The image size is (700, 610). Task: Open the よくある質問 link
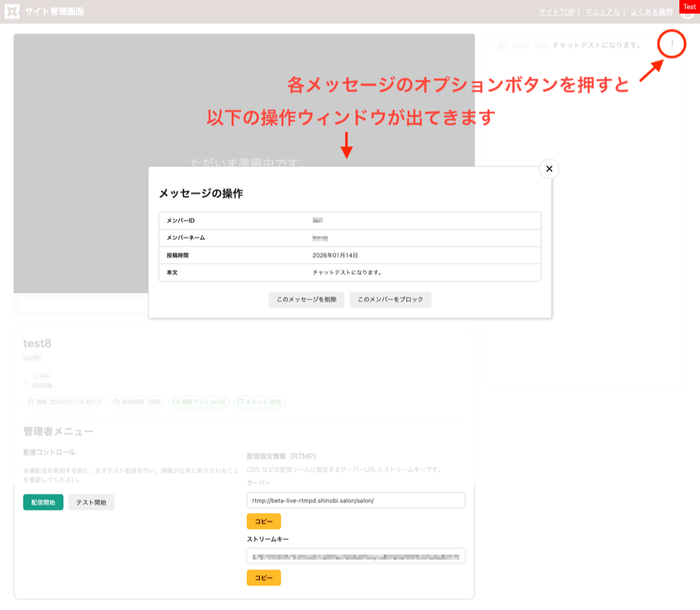[651, 12]
